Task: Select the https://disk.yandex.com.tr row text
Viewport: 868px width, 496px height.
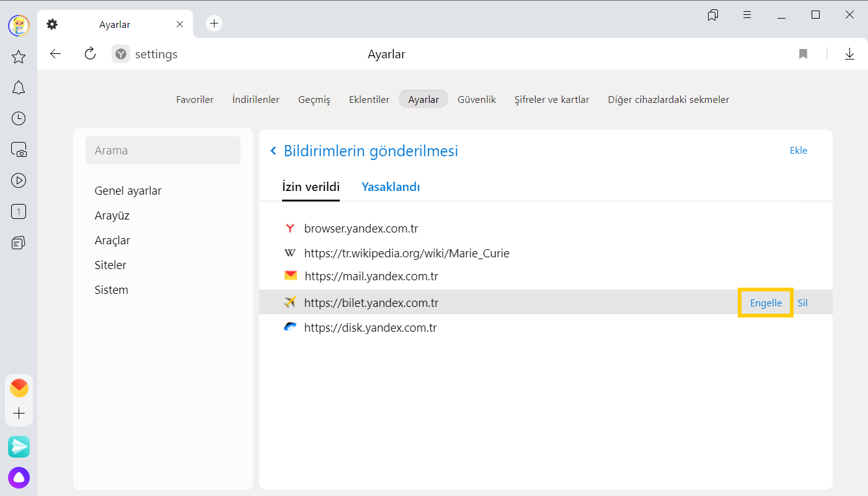Action: [370, 328]
